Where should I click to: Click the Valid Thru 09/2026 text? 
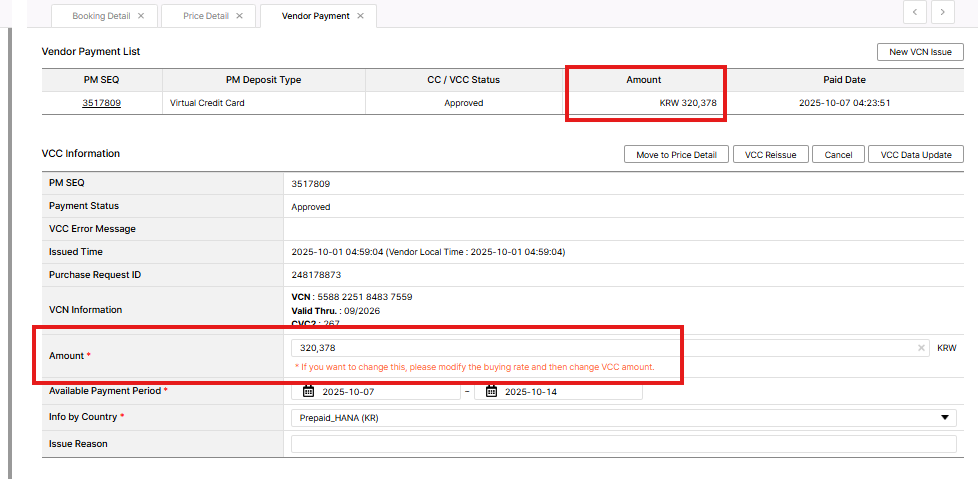336,311
